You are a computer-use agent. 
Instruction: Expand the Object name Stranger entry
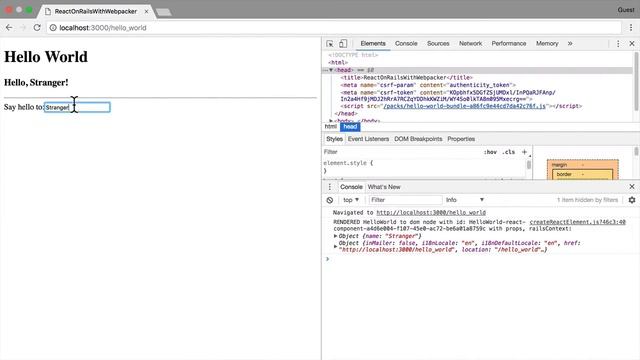tap(336, 236)
